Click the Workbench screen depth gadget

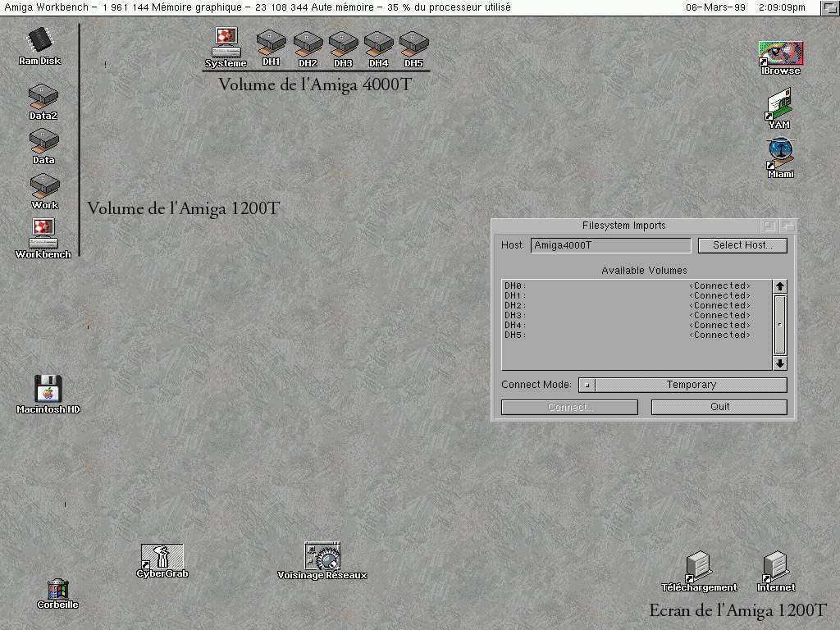point(830,7)
